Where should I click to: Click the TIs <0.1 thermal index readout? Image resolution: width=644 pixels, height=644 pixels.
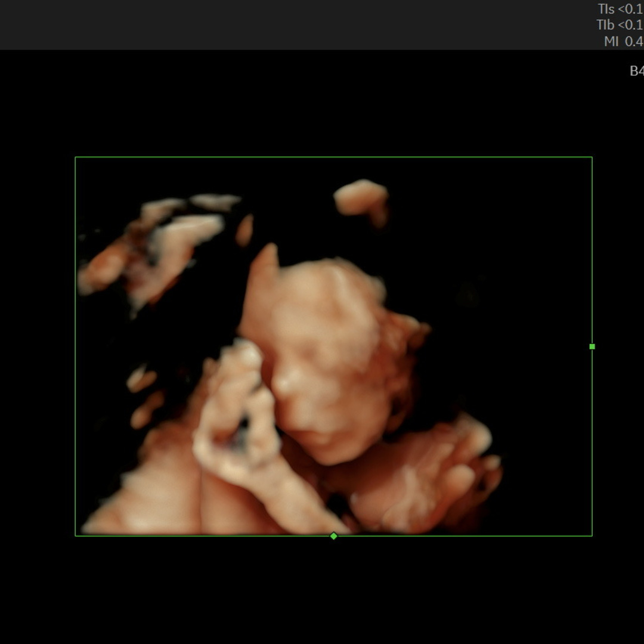(x=620, y=9)
